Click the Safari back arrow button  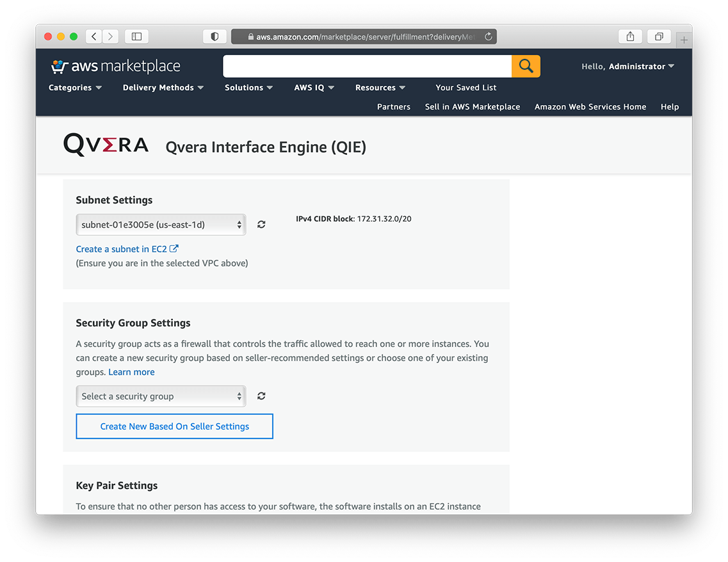(94, 36)
